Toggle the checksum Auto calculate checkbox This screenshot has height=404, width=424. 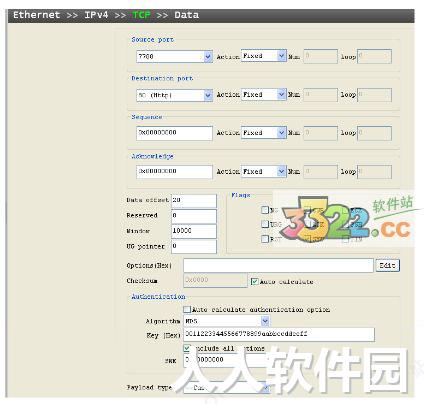click(x=254, y=282)
